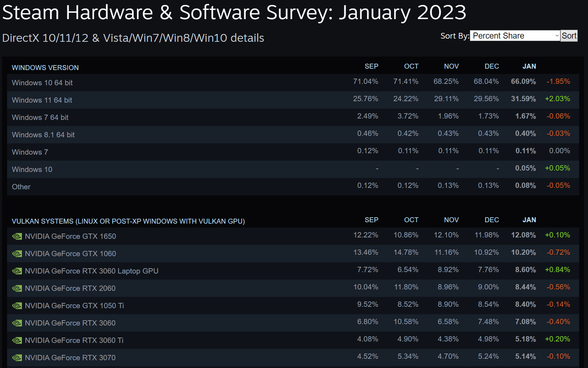The image size is (588, 368).
Task: Click the Windows 10 change value +0.05%
Action: [557, 168]
